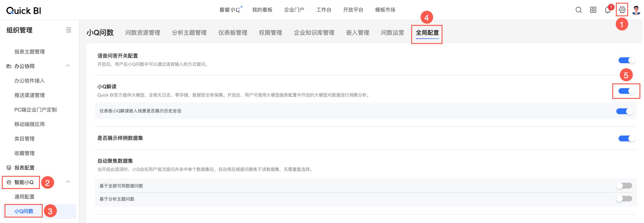Collapse the 组织管理 sidebar menu icon
Screen dimensions: 644x223
click(x=69, y=30)
